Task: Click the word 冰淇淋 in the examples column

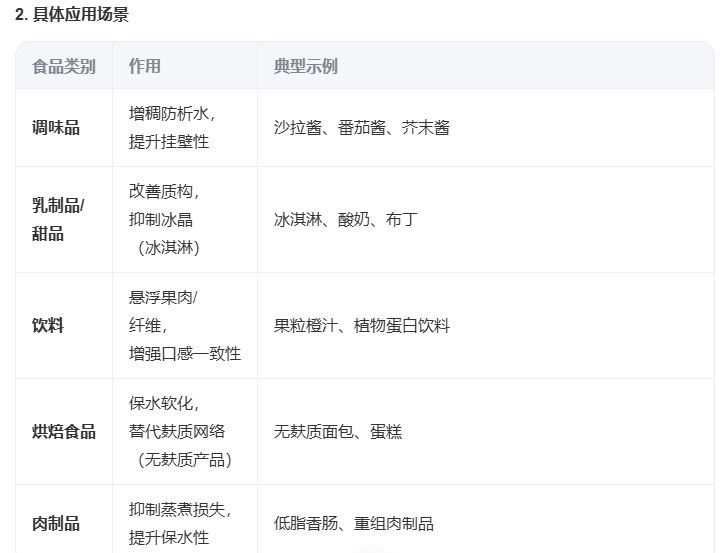Action: [x=298, y=220]
